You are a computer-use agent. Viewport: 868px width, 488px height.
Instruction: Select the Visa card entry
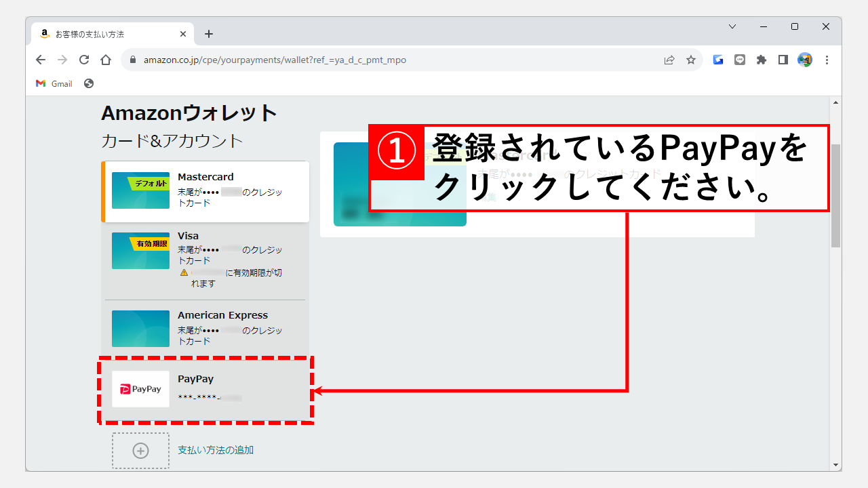[205, 259]
